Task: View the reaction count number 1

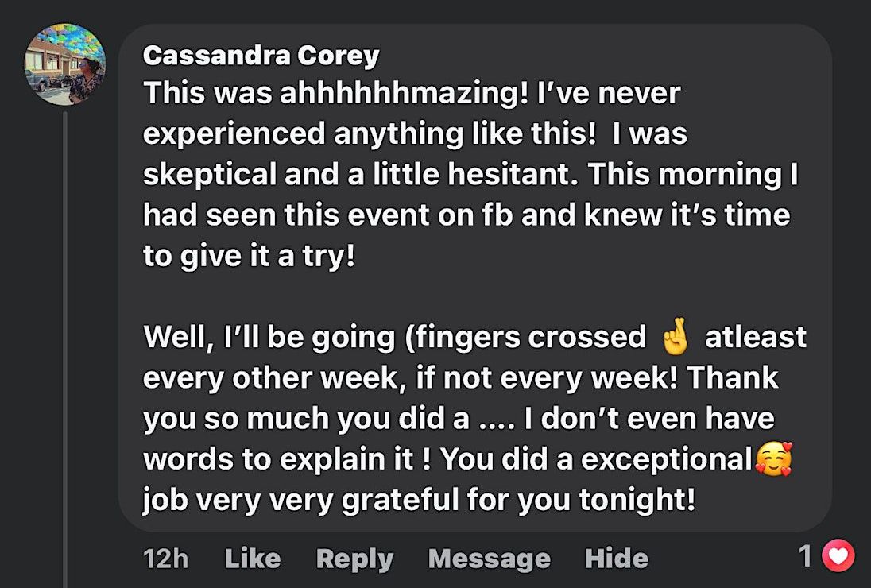Action: 807,557
